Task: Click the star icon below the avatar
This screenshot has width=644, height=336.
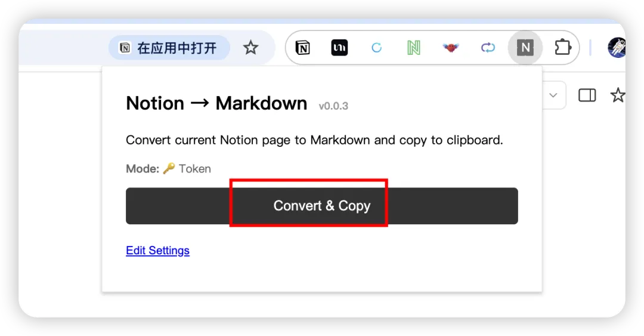Action: [617, 95]
